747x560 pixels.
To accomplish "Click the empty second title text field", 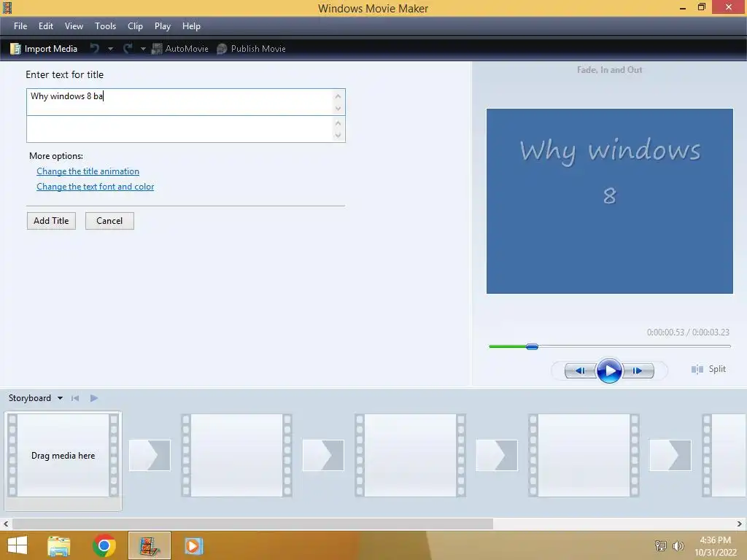I will click(x=180, y=129).
